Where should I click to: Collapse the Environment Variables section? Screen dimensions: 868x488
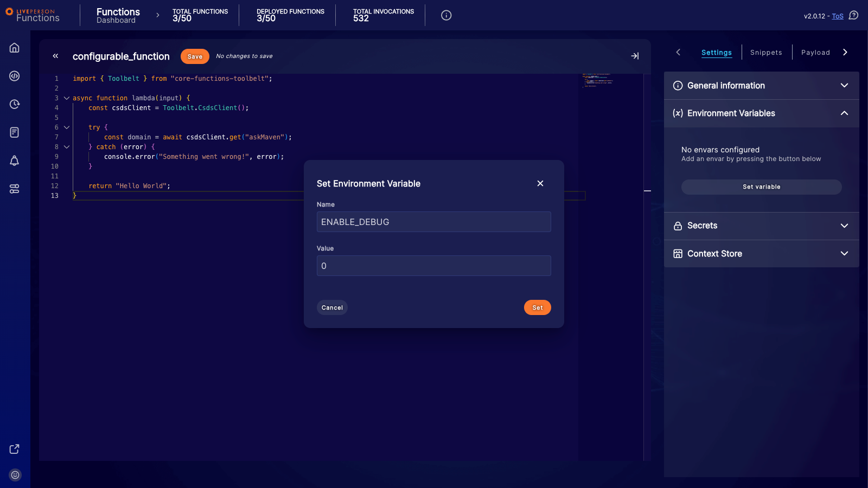[x=844, y=113]
